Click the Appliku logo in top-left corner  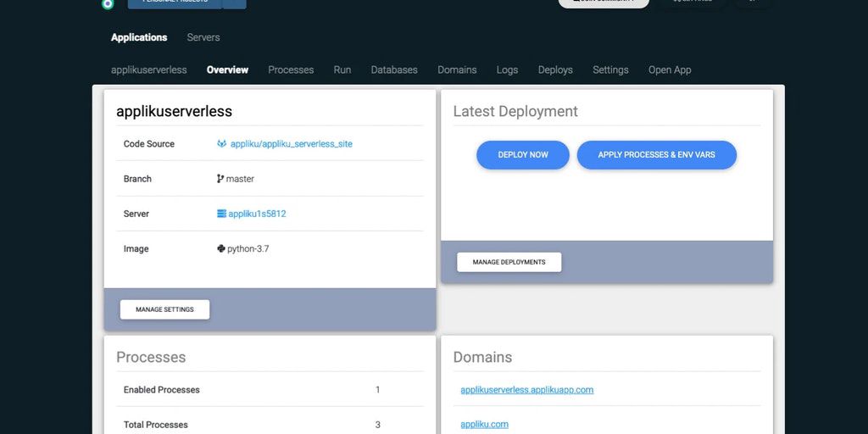pyautogui.click(x=107, y=4)
